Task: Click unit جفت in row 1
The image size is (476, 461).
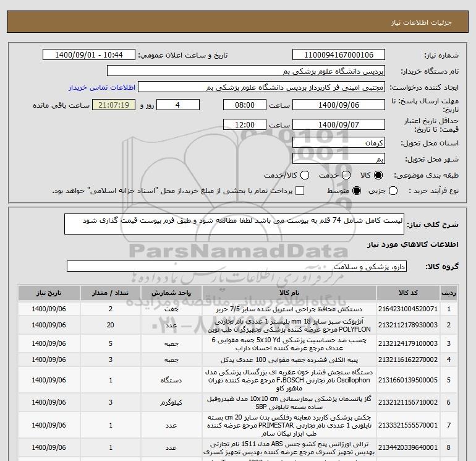Action: coord(171,309)
